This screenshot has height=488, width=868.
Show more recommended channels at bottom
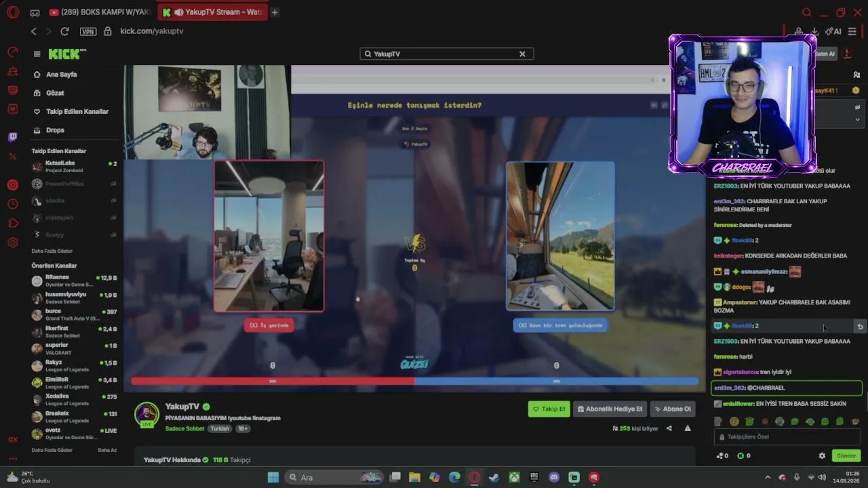click(x=52, y=450)
